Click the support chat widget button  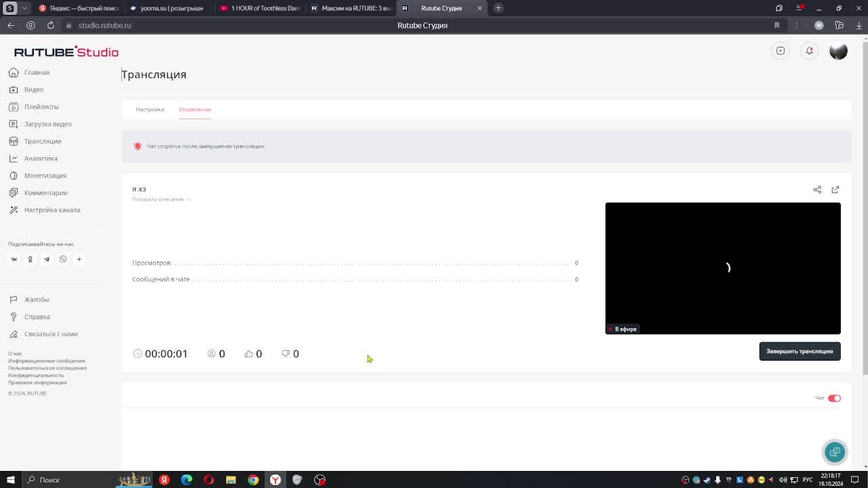[x=835, y=452]
